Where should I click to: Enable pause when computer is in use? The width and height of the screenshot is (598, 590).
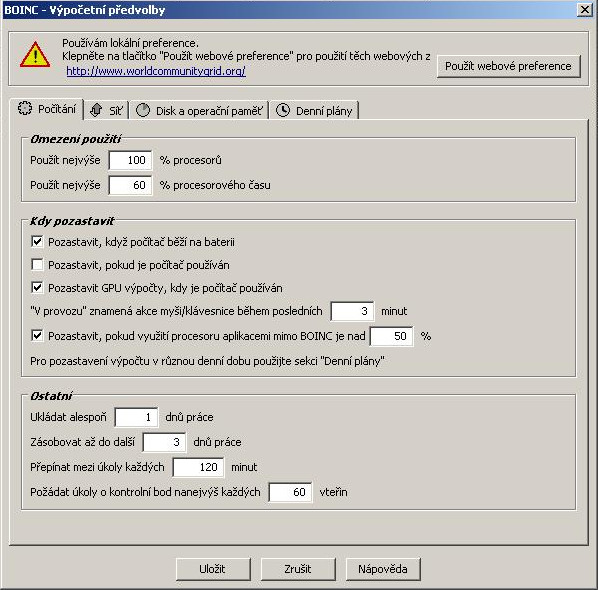tap(37, 265)
